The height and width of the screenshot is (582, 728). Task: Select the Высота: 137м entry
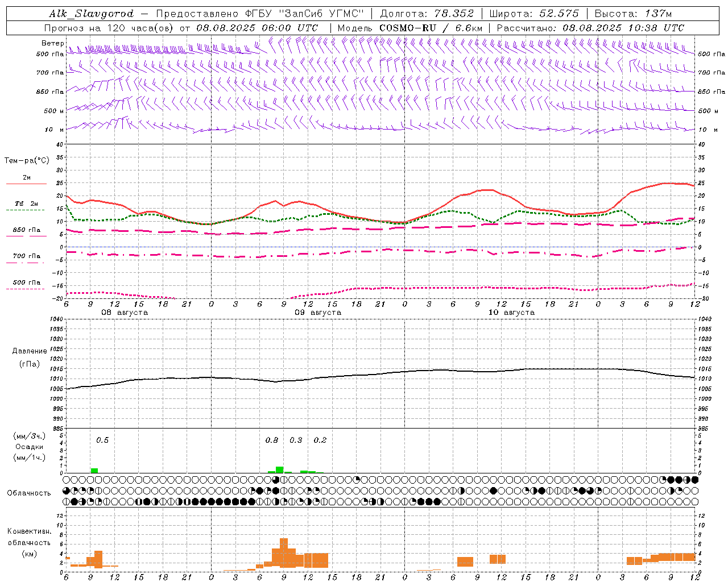(x=633, y=14)
